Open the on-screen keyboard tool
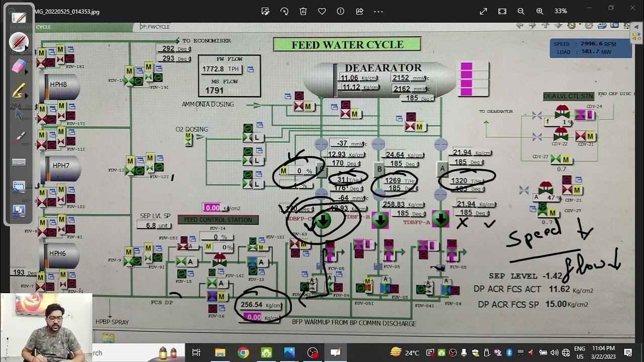Screen dimensions: 644x362 [x=19, y=162]
